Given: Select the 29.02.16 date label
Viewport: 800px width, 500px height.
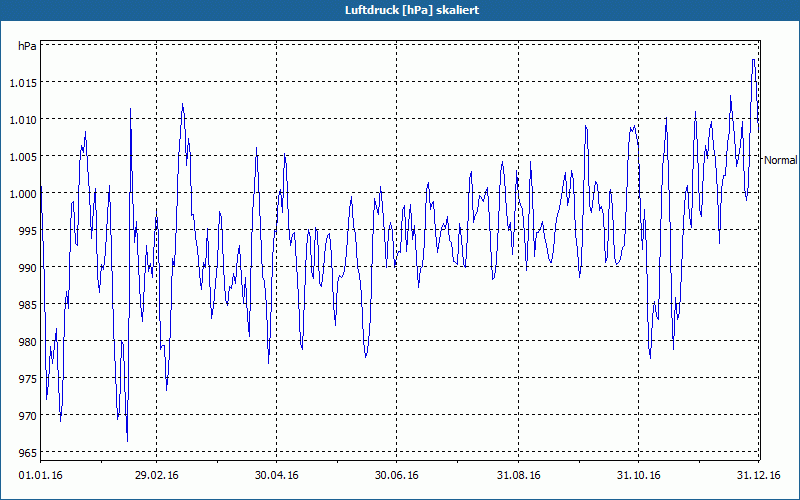Looking at the screenshot, I should coord(157,475).
